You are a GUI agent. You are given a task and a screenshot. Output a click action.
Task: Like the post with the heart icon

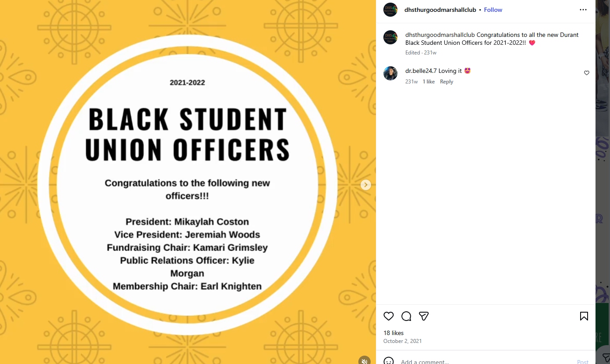tap(389, 316)
